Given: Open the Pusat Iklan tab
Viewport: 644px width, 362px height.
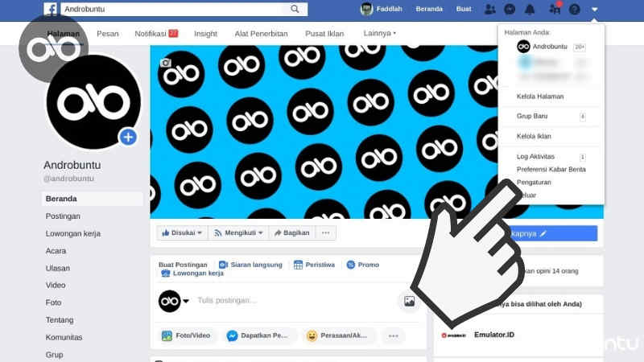Looking at the screenshot, I should coord(324,34).
